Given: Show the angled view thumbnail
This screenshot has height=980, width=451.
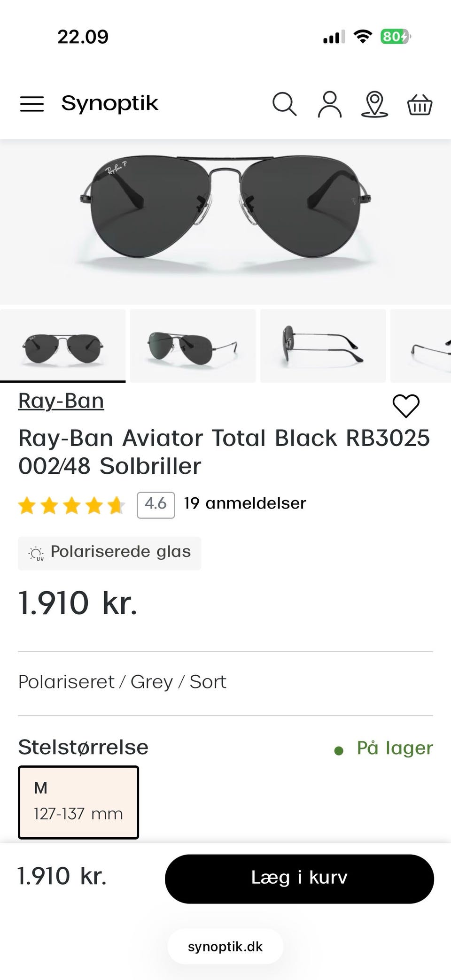Looking at the screenshot, I should click(193, 347).
